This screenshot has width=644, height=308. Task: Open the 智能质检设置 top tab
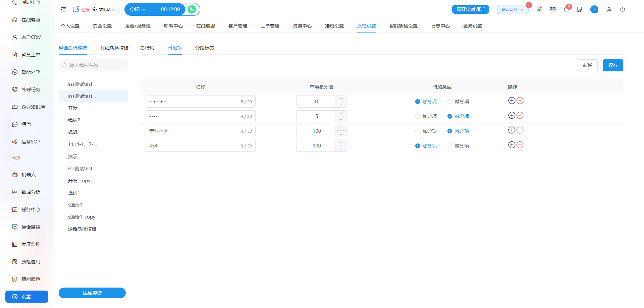(404, 26)
